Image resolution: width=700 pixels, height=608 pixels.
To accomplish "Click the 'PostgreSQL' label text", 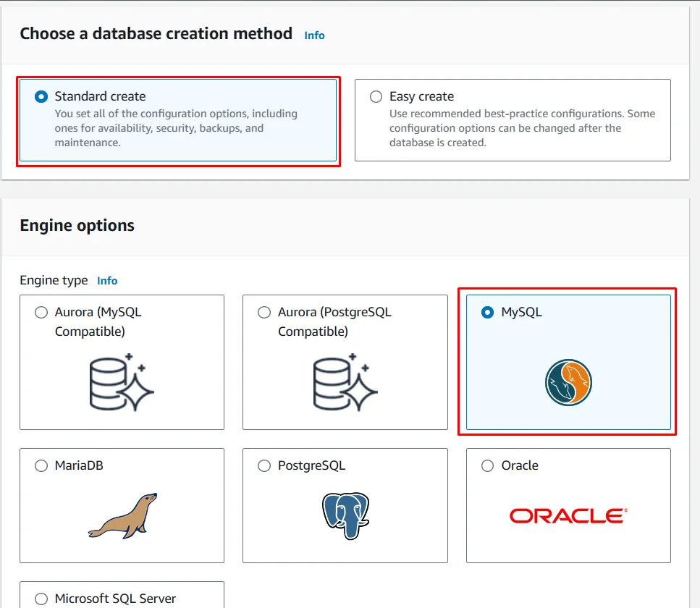I will coord(311,465).
